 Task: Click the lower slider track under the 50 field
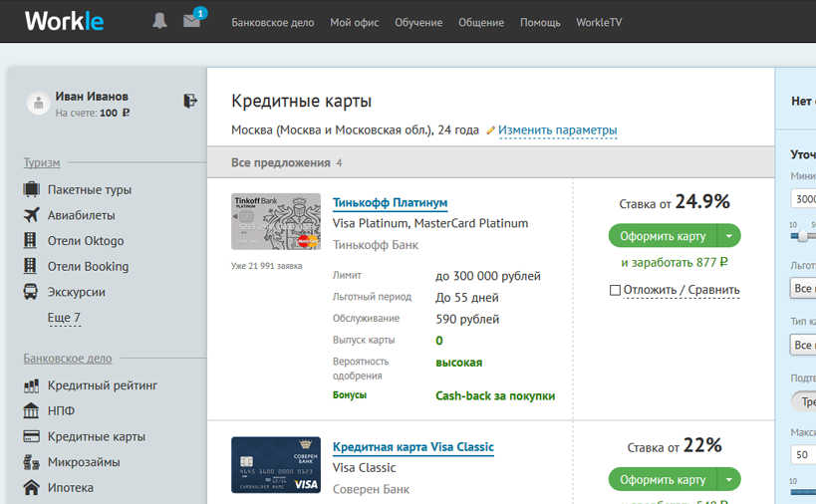[x=803, y=491]
